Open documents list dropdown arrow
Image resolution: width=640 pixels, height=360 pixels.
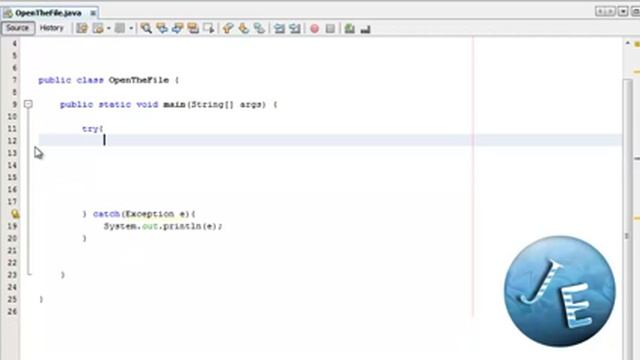[623, 11]
